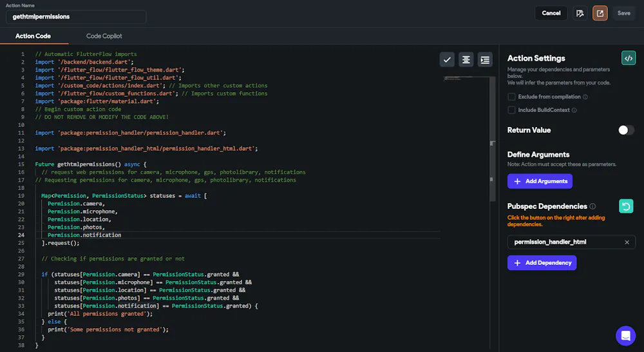
Task: Enable Exclude from compilation checkbox
Action: click(x=511, y=97)
